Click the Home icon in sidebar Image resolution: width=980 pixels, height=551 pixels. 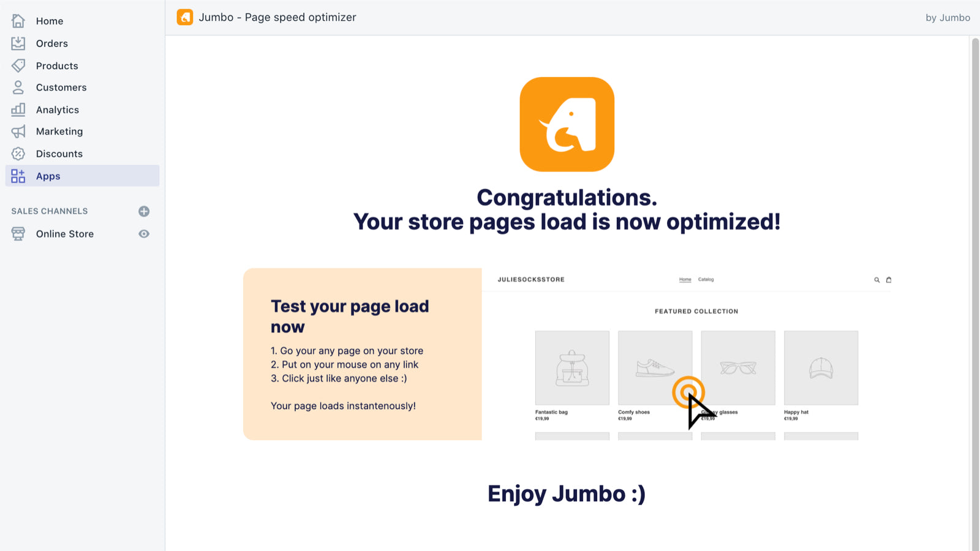point(18,21)
